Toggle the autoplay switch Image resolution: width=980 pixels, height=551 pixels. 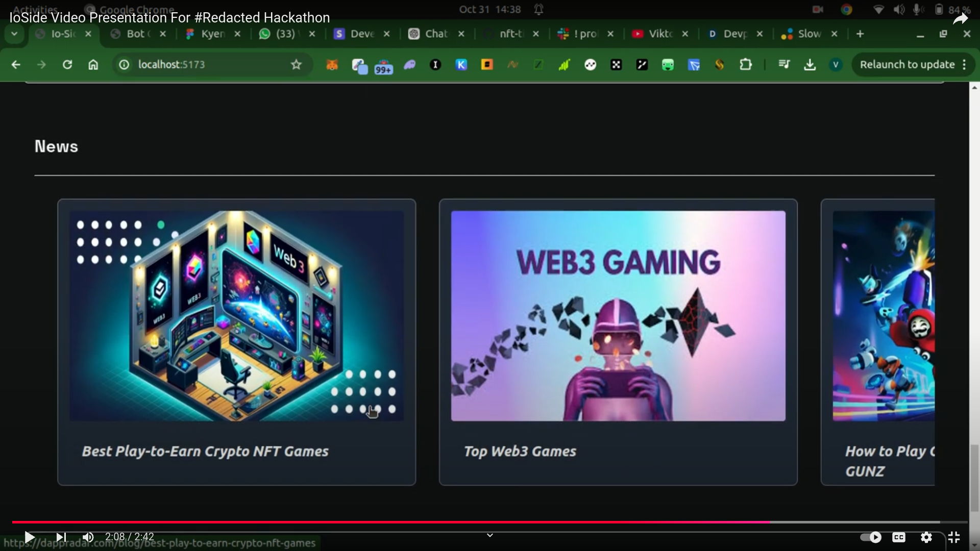click(x=871, y=537)
